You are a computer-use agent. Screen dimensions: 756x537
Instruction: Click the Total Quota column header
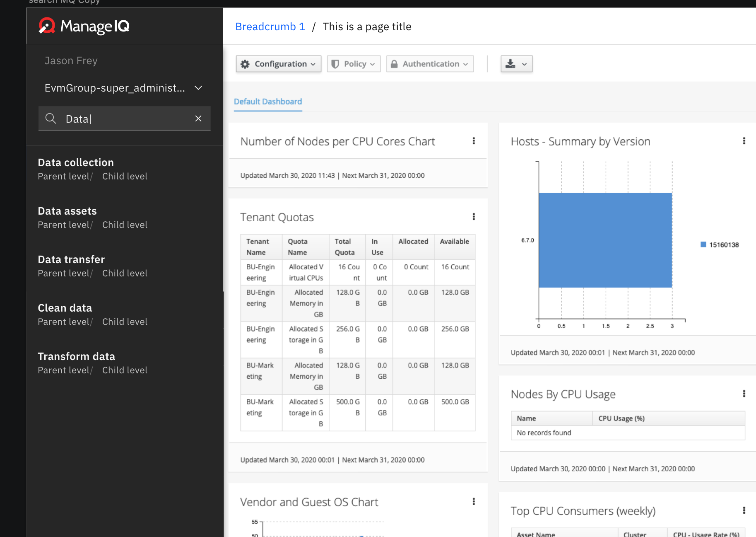tap(347, 247)
